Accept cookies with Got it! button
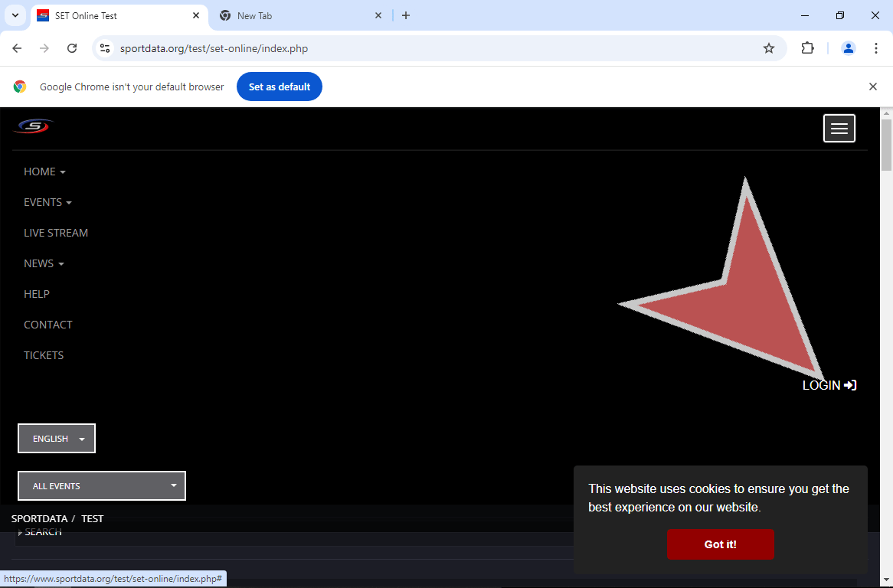 720,544
